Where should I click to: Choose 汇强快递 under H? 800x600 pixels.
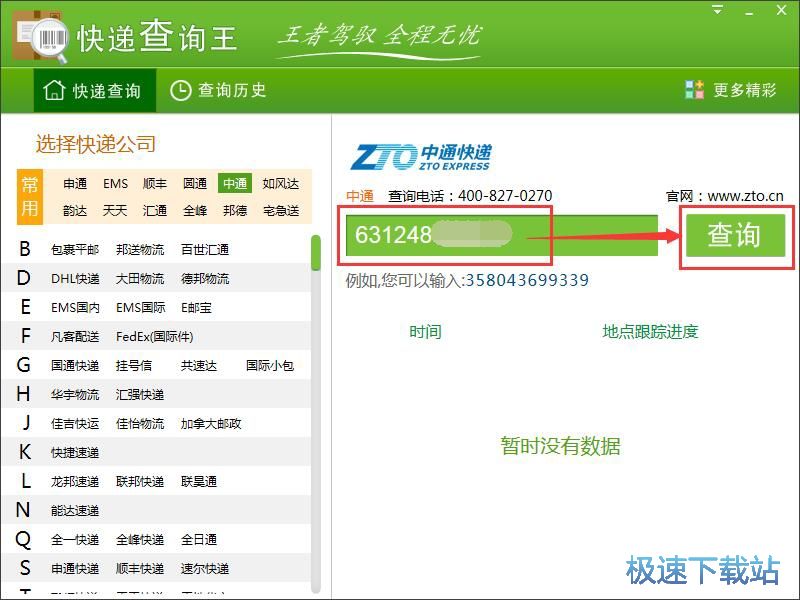pos(140,395)
